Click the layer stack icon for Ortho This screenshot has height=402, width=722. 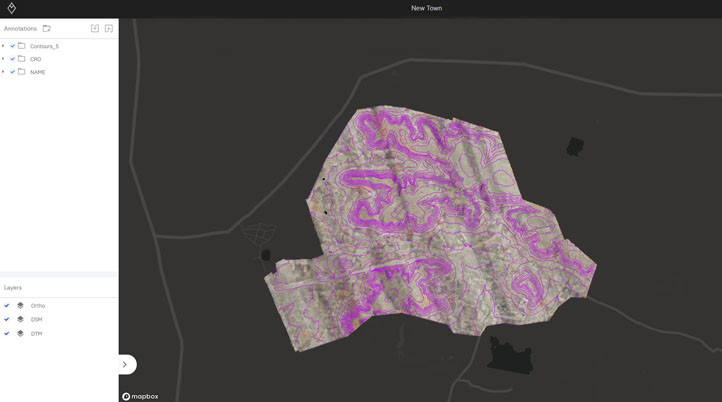(20, 306)
